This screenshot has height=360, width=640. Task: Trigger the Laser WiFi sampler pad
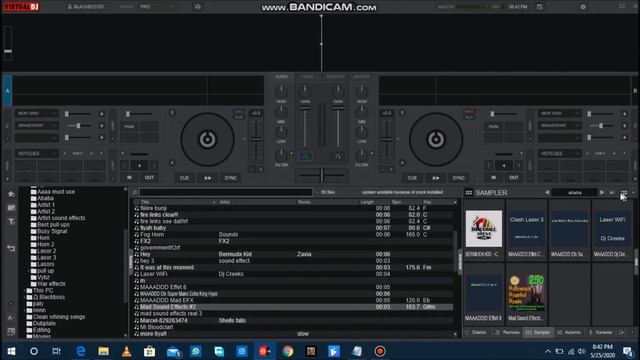[x=612, y=229]
